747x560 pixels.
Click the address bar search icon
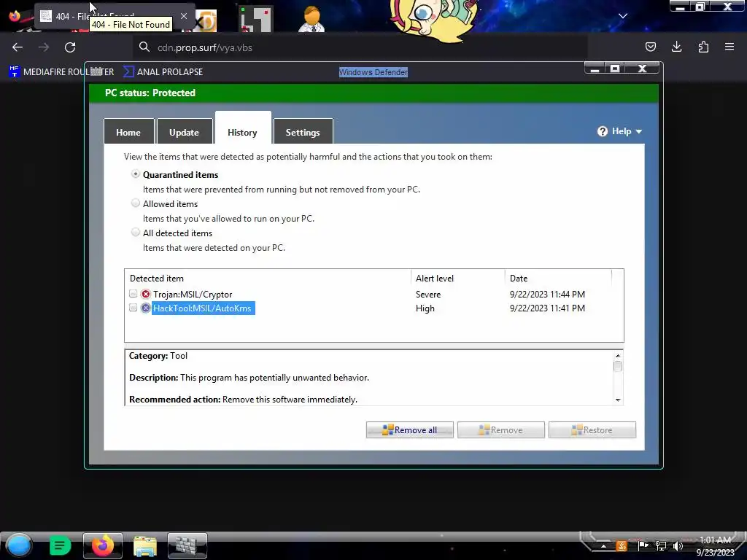144,47
